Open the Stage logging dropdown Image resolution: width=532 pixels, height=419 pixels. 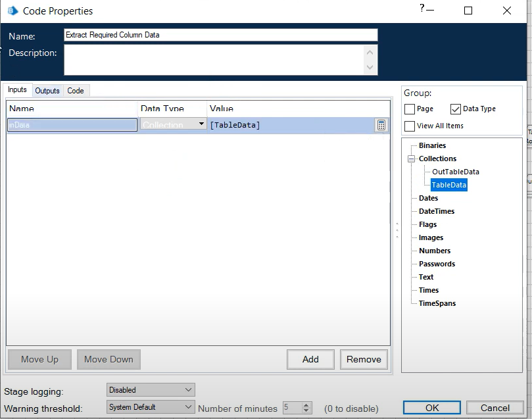[151, 390]
